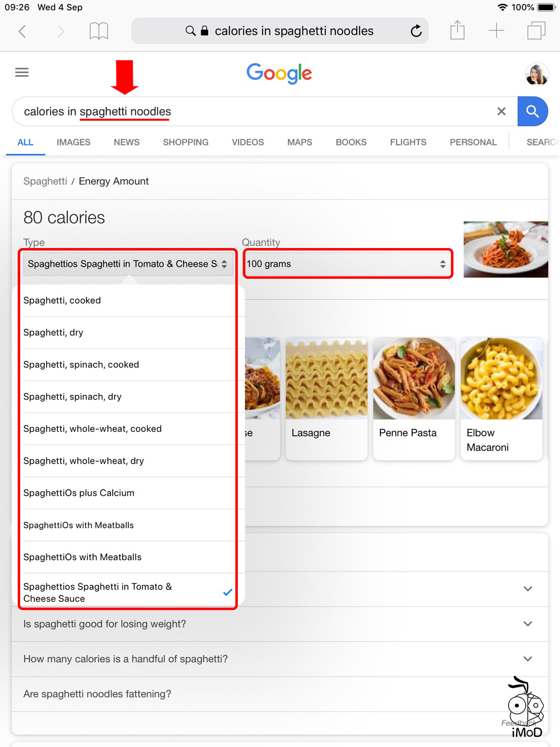This screenshot has width=560, height=747.
Task: Choose the Spaghetti, dry list entry
Action: pos(53,332)
